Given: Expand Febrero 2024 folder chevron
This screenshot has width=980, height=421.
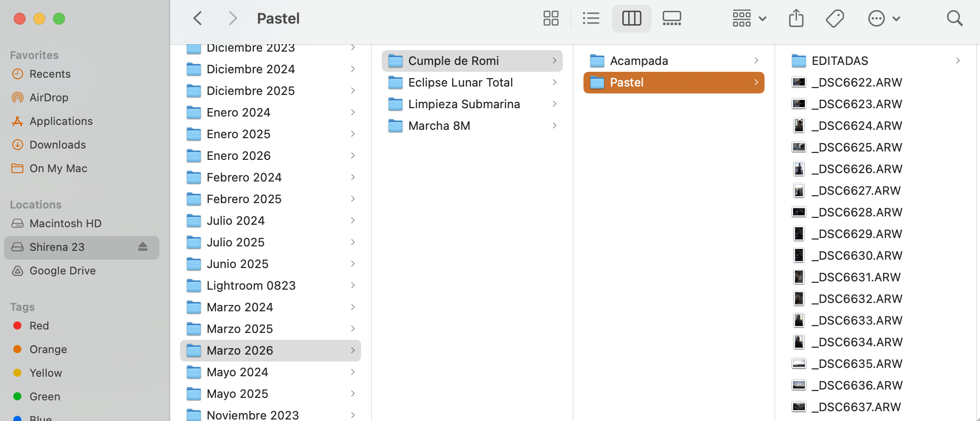Looking at the screenshot, I should [353, 177].
